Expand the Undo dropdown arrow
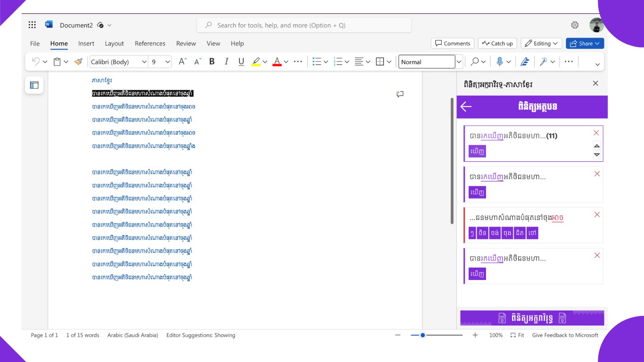Viewport: 644px width, 362px height. tap(45, 62)
